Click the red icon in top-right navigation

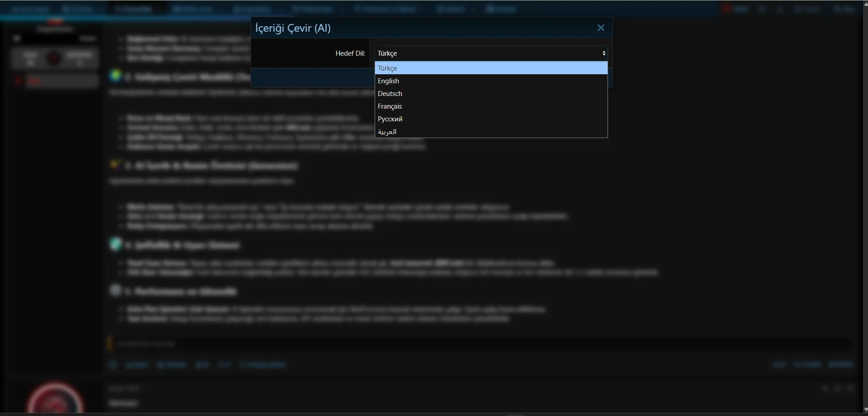tap(728, 9)
